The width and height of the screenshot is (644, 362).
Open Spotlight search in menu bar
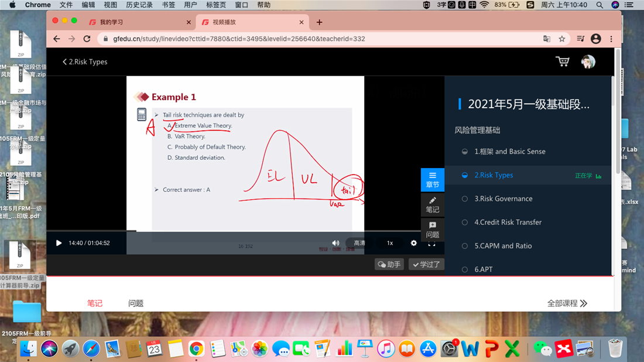click(x=600, y=5)
